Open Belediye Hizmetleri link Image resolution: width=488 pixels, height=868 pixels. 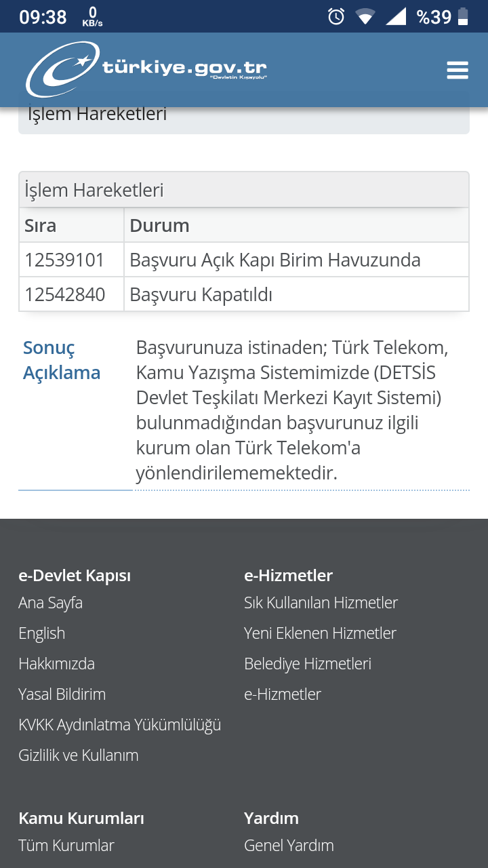tap(308, 664)
